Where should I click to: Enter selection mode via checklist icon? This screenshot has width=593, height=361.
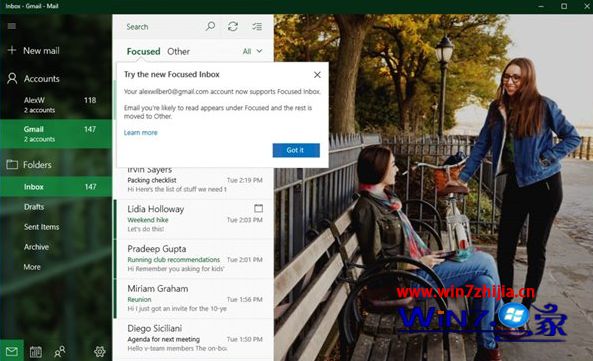(257, 26)
